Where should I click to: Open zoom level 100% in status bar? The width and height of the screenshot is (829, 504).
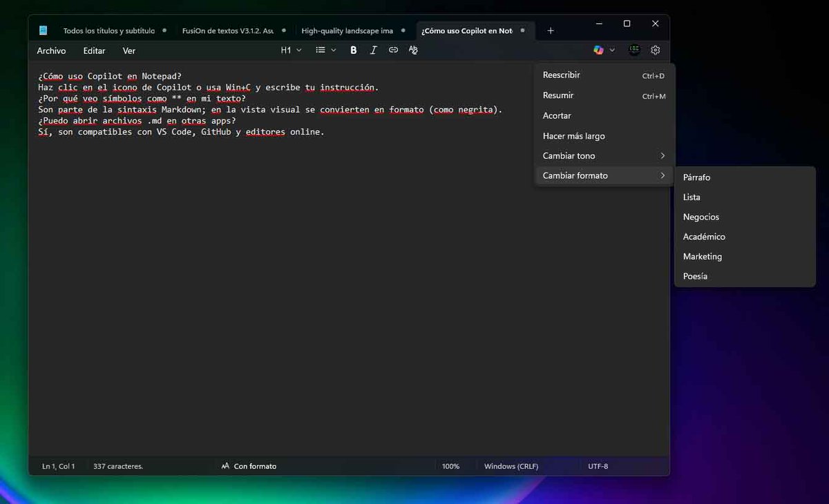coord(450,466)
